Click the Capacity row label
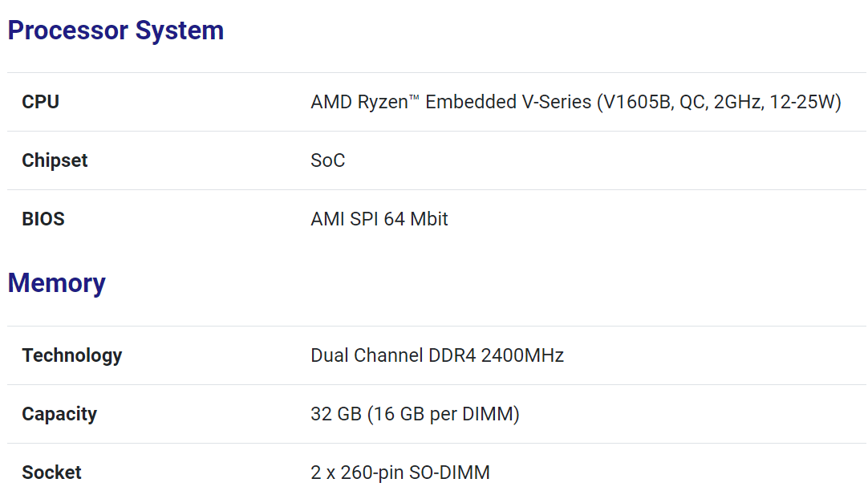868x499 pixels. pos(59,414)
